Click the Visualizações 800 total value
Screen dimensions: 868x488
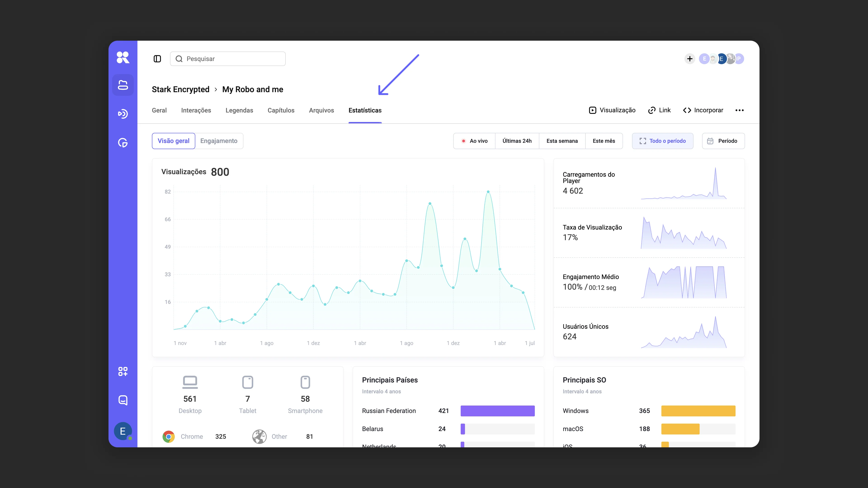click(220, 172)
